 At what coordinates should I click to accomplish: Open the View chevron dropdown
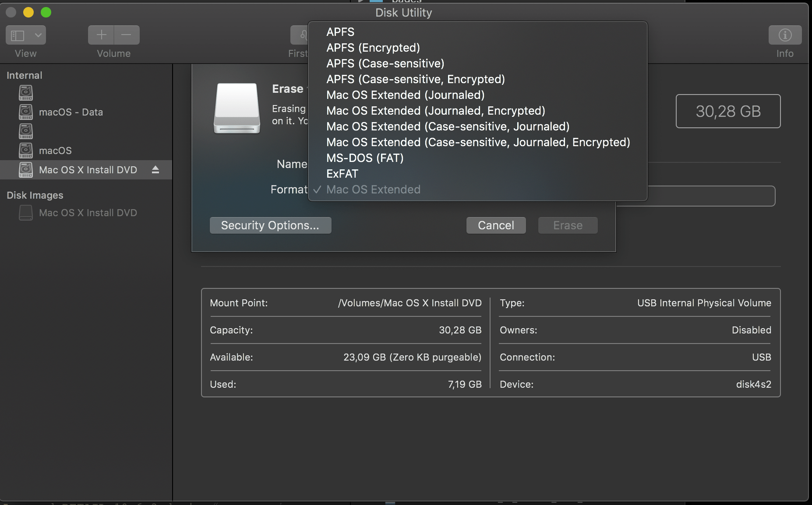coord(38,35)
